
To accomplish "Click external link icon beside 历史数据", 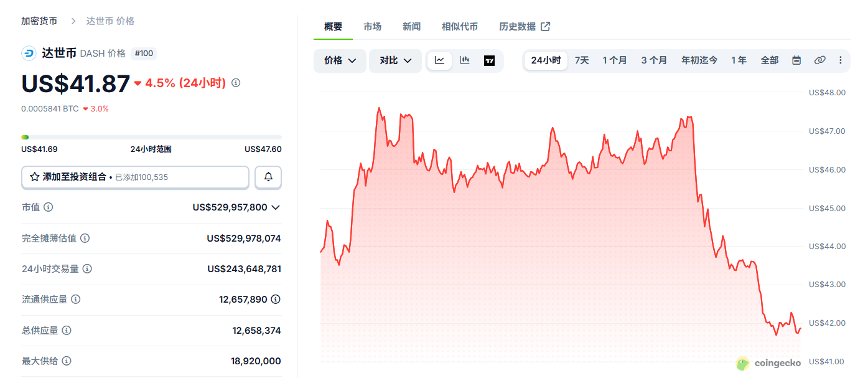I will 545,26.
